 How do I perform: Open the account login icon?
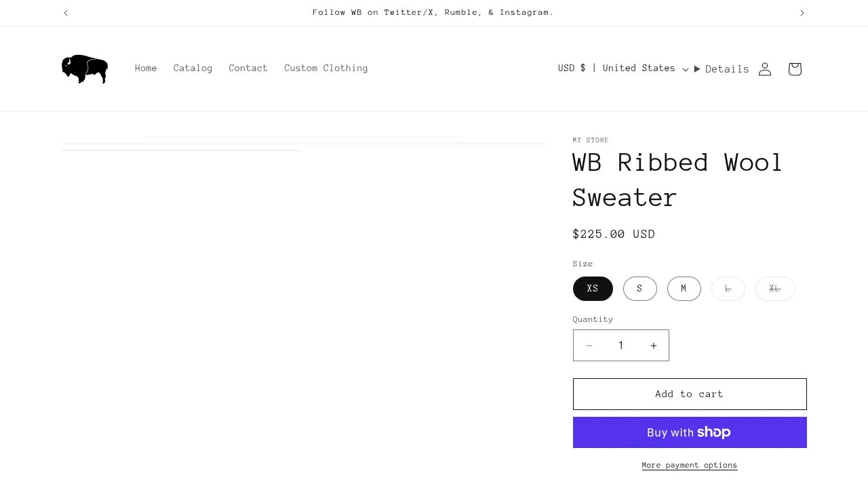tap(765, 68)
